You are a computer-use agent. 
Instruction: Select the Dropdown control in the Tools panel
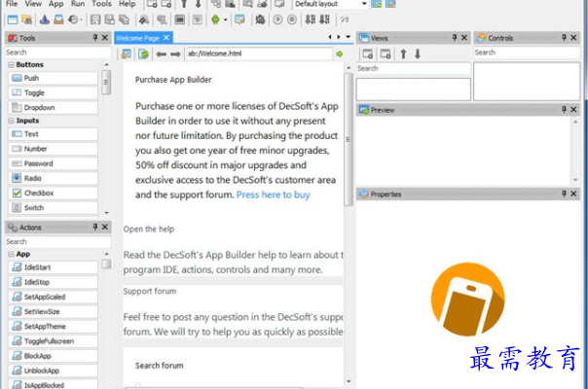(53, 108)
